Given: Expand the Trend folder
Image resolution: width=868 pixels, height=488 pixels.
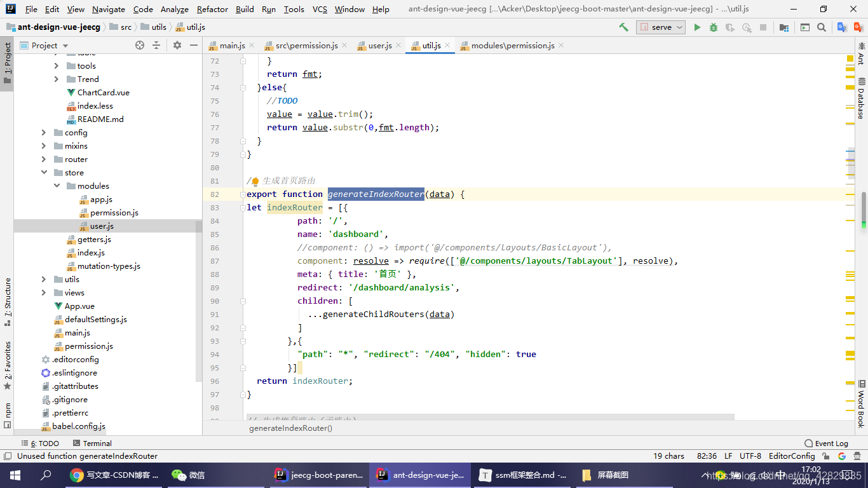Looking at the screenshot, I should [57, 79].
